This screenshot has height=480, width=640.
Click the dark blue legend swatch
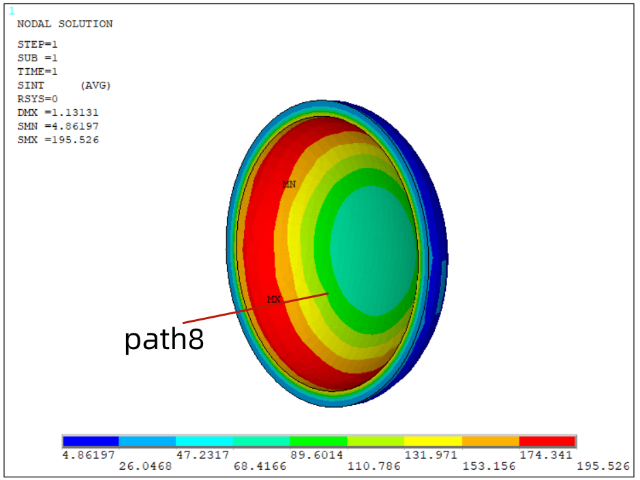[x=90, y=441]
